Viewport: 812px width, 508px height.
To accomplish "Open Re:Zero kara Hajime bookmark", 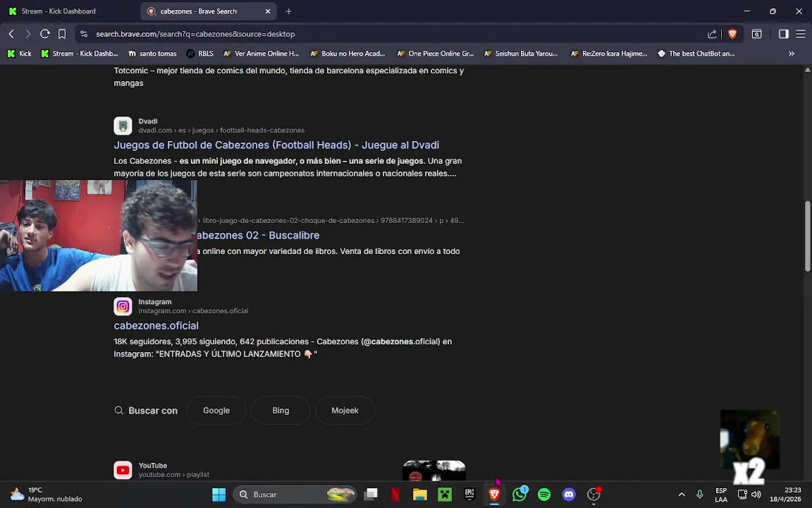I will pyautogui.click(x=609, y=54).
